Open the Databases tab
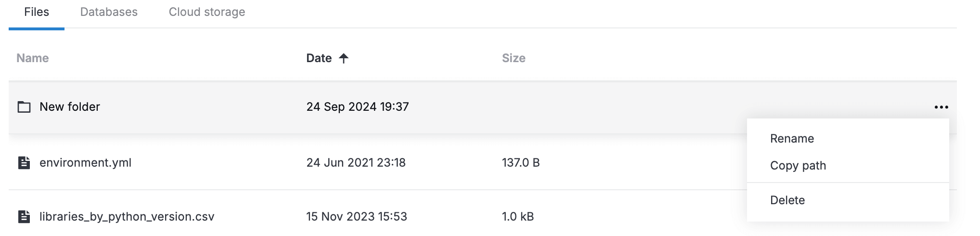This screenshot has width=980, height=236. (109, 12)
